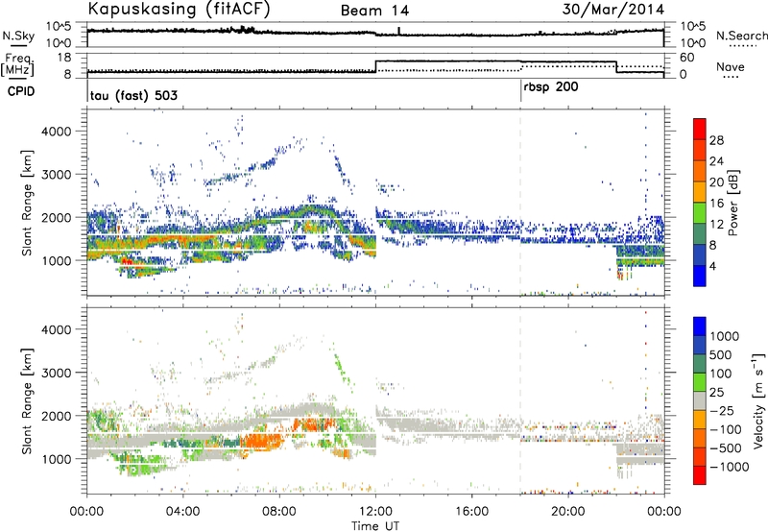The width and height of the screenshot is (768, 532).
Task: Select the rbsp 200 CPID marker
Action: [x=550, y=87]
